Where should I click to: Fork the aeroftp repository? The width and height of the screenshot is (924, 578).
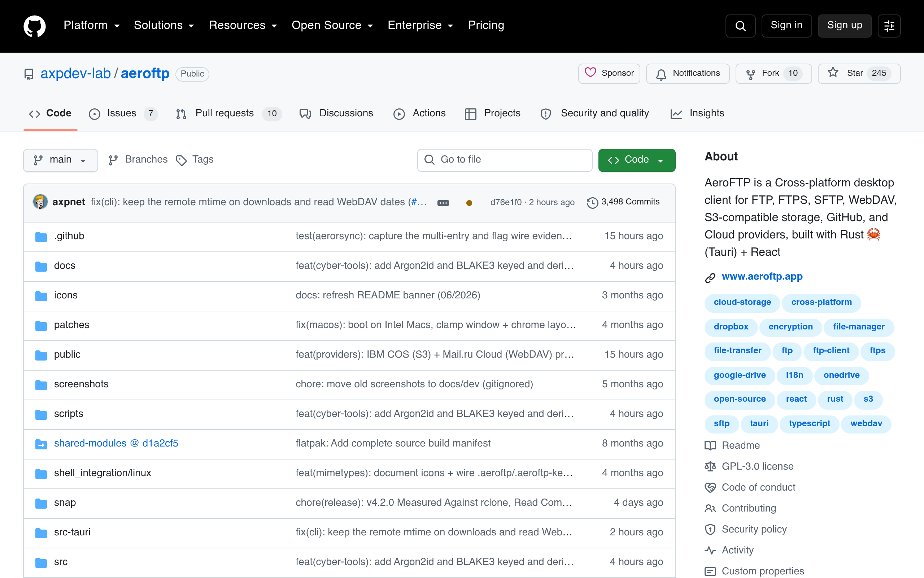point(773,73)
